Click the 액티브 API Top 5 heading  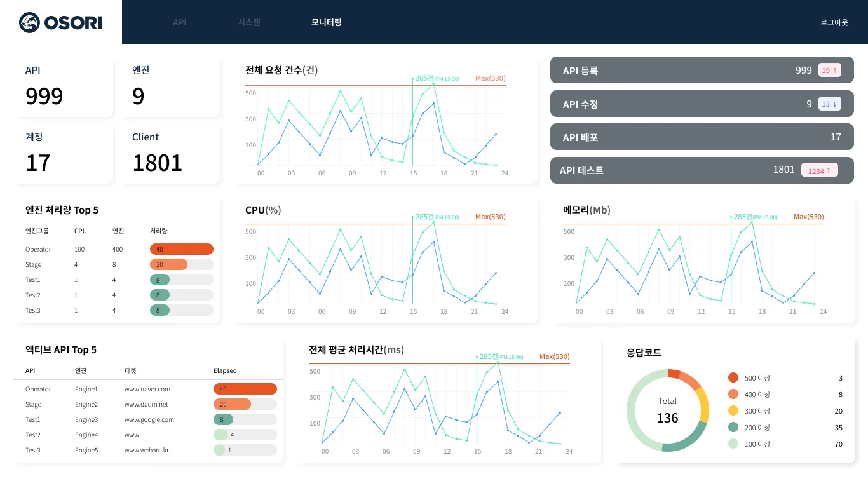[61, 349]
